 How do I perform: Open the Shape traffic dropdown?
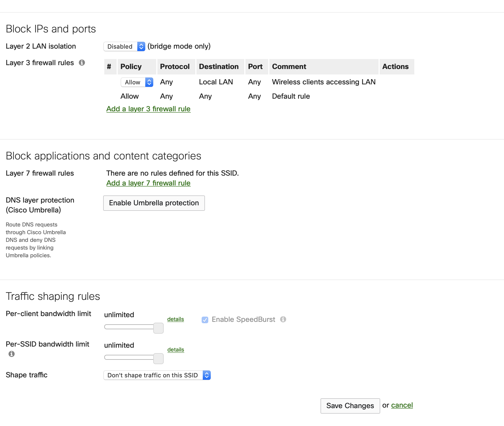157,375
